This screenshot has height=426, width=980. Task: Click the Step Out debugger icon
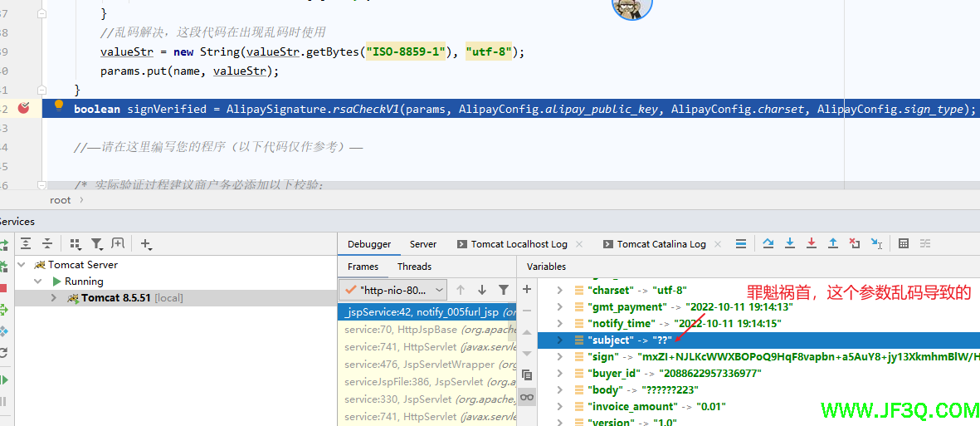pos(833,243)
